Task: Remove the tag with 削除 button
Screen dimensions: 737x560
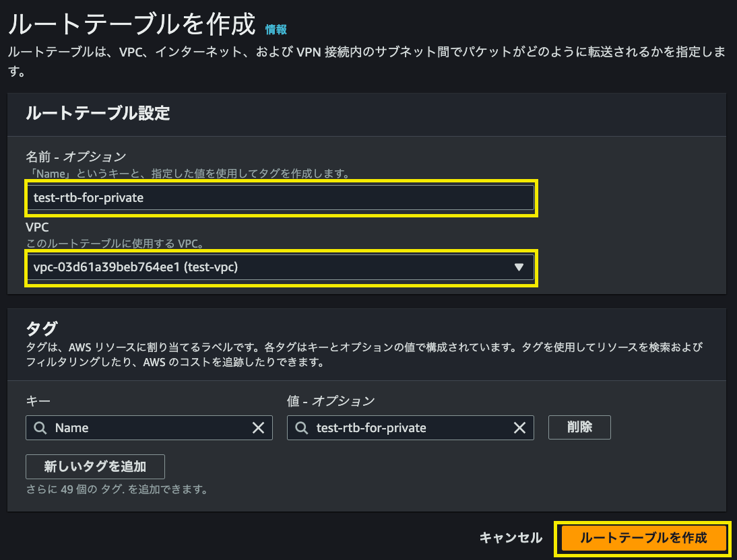Action: (579, 427)
